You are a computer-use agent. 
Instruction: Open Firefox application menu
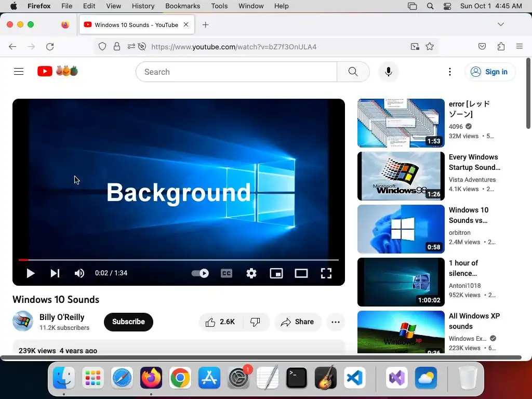coord(520,46)
